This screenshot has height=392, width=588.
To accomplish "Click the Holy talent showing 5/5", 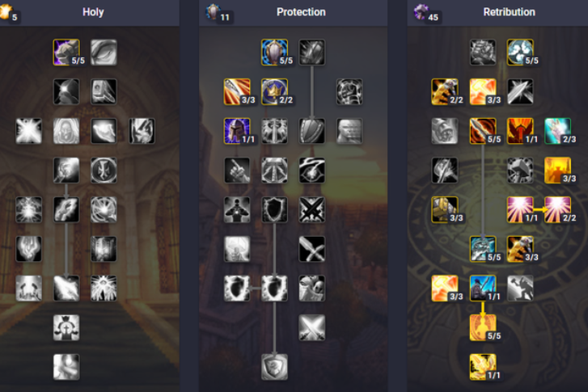I will tap(66, 53).
